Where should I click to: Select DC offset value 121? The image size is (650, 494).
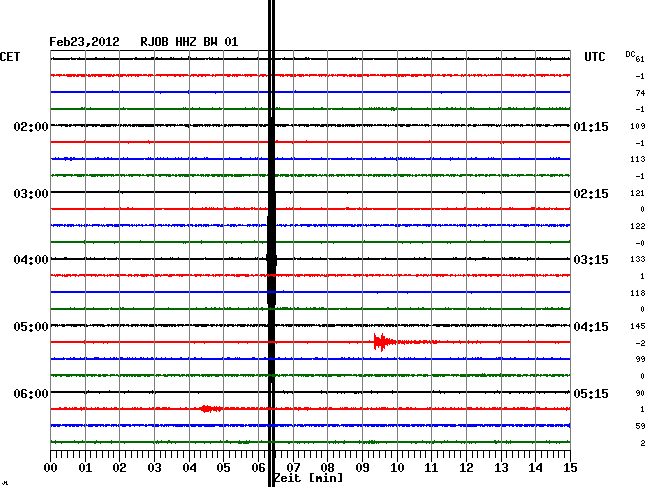(638, 193)
